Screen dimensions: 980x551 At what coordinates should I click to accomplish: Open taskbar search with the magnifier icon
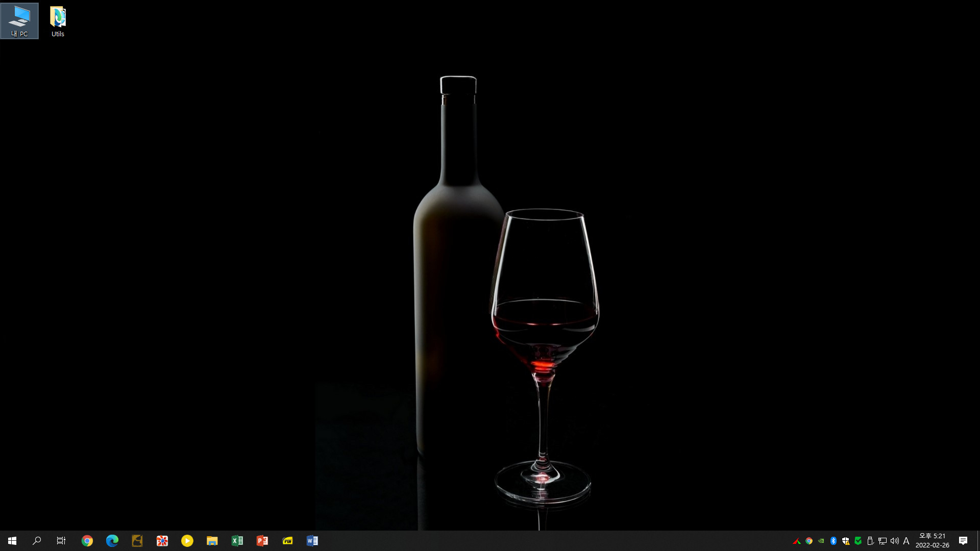pyautogui.click(x=37, y=541)
